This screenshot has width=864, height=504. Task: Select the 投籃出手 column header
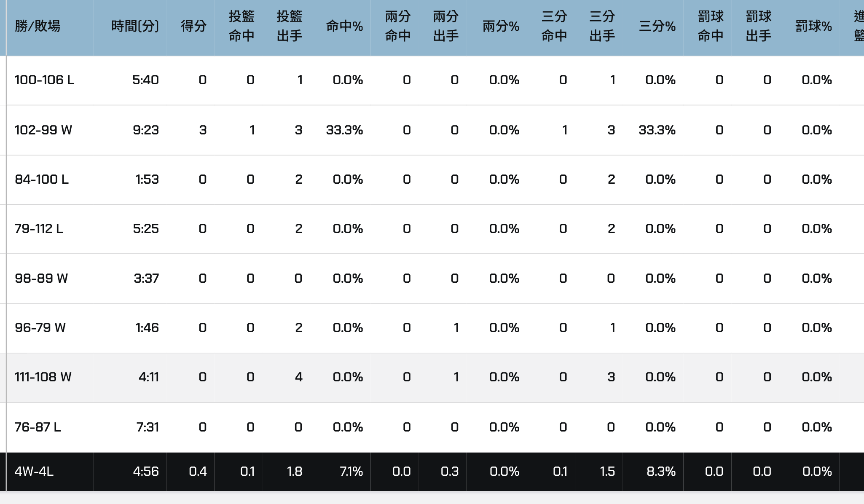290,27
